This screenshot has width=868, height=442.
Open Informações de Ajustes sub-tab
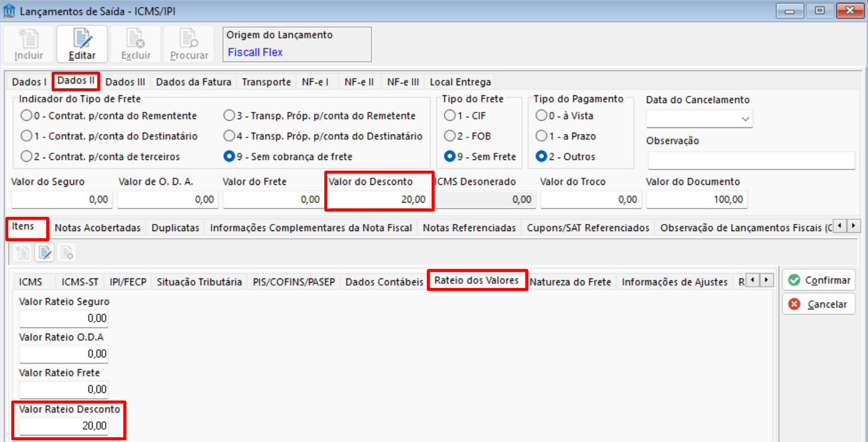[x=675, y=282]
